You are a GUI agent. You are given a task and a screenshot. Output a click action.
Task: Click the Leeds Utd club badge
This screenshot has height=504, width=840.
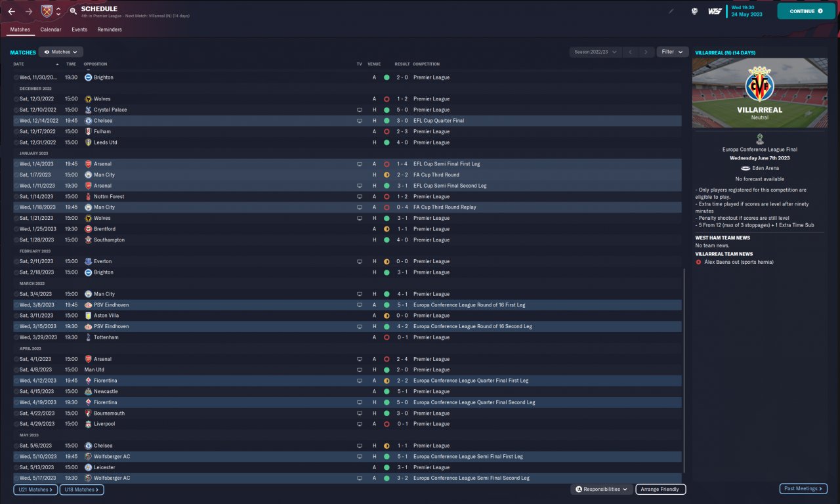click(x=88, y=142)
